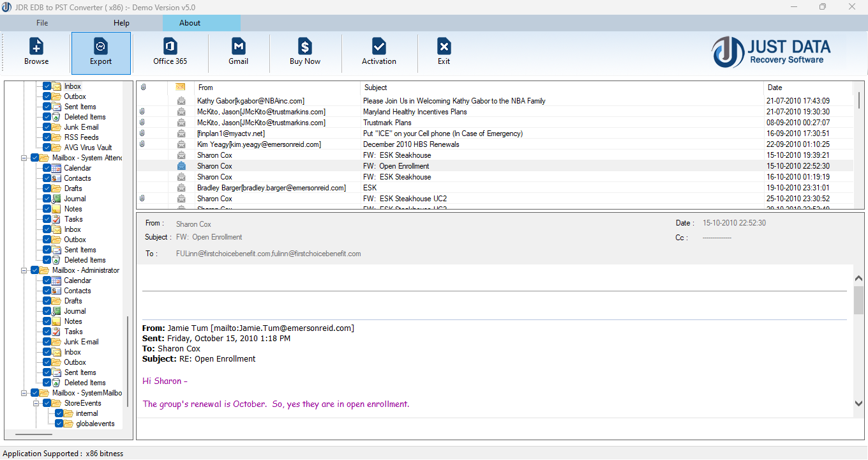This screenshot has width=868, height=460.
Task: Click the Buy Now dollar icon
Action: tap(304, 52)
